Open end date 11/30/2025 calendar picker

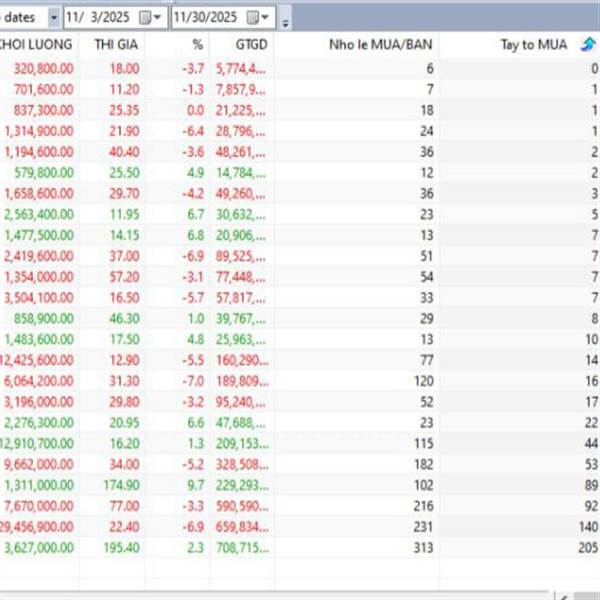[x=258, y=18]
